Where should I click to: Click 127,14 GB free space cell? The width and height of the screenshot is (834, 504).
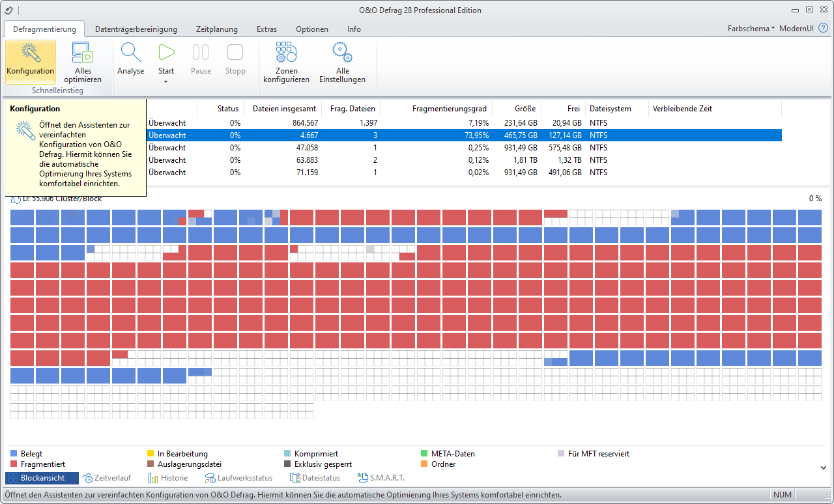(x=564, y=135)
